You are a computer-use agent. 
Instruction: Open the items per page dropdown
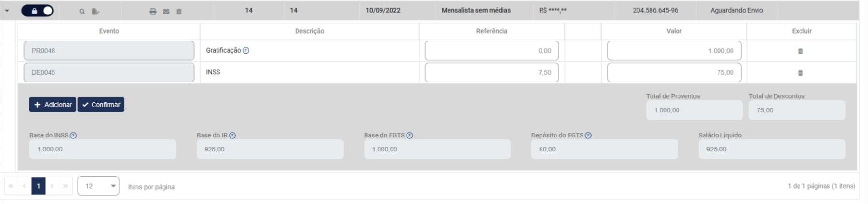tap(98, 186)
